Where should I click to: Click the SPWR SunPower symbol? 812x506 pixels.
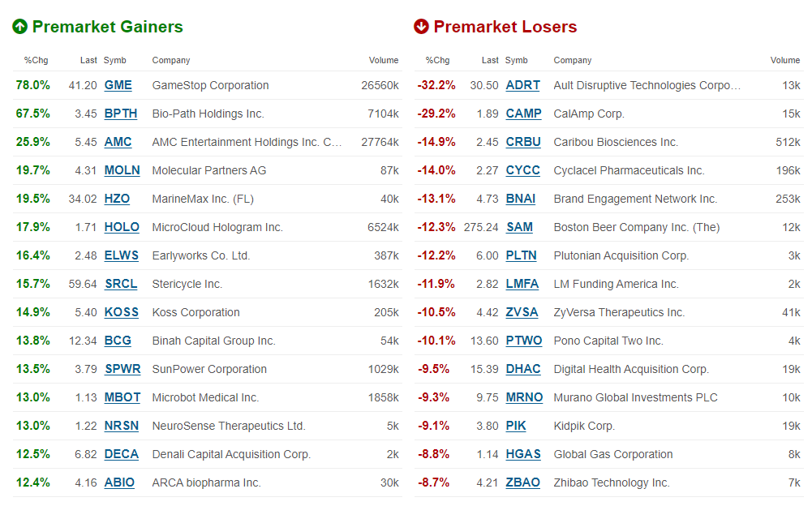(x=122, y=369)
